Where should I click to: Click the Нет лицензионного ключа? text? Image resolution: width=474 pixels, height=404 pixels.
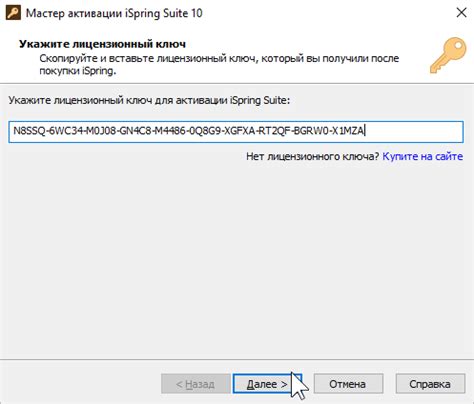pyautogui.click(x=313, y=156)
